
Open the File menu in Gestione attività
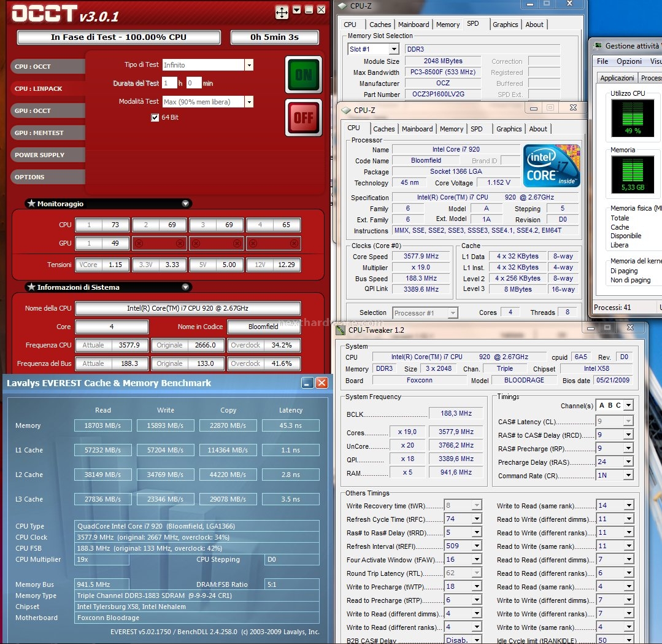(602, 61)
